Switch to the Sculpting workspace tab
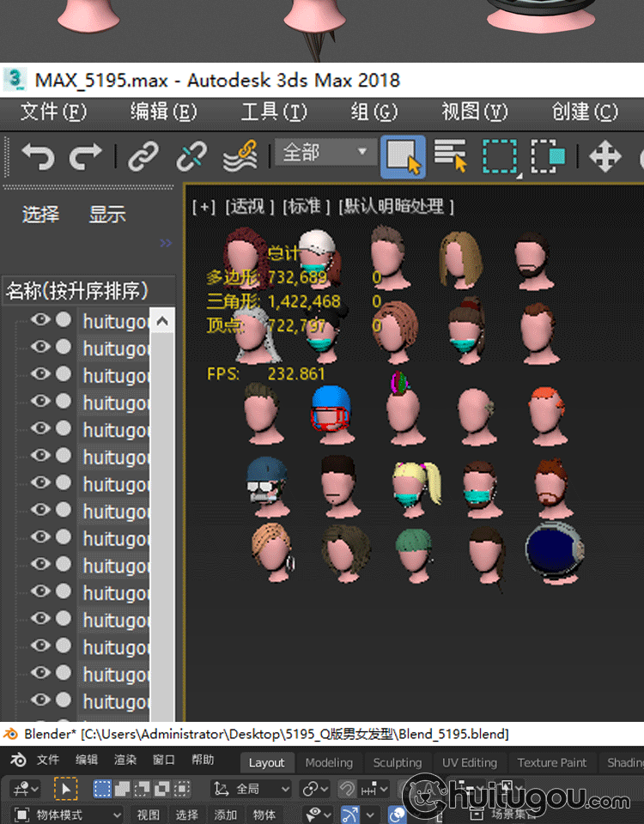 click(x=398, y=762)
